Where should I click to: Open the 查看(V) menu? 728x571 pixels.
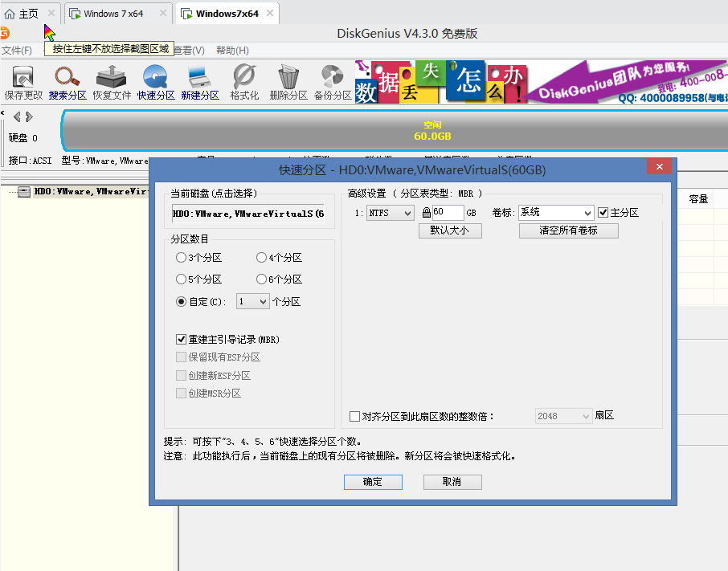(x=189, y=50)
